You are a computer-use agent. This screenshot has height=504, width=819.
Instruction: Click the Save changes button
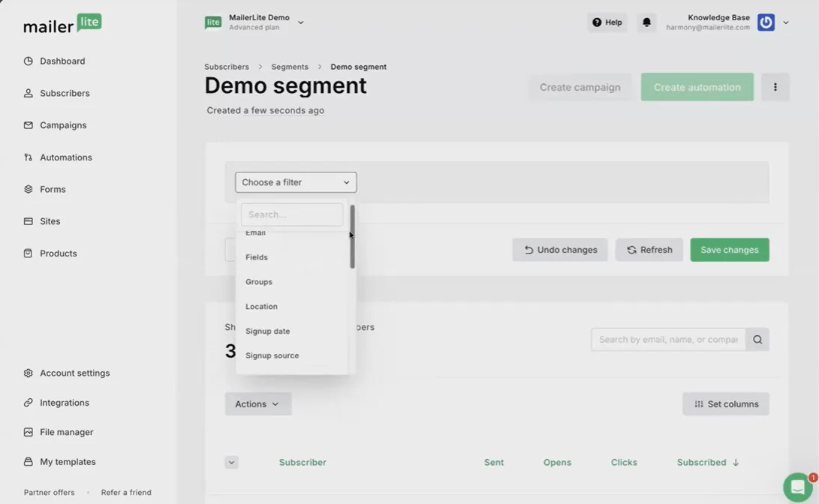[730, 250]
